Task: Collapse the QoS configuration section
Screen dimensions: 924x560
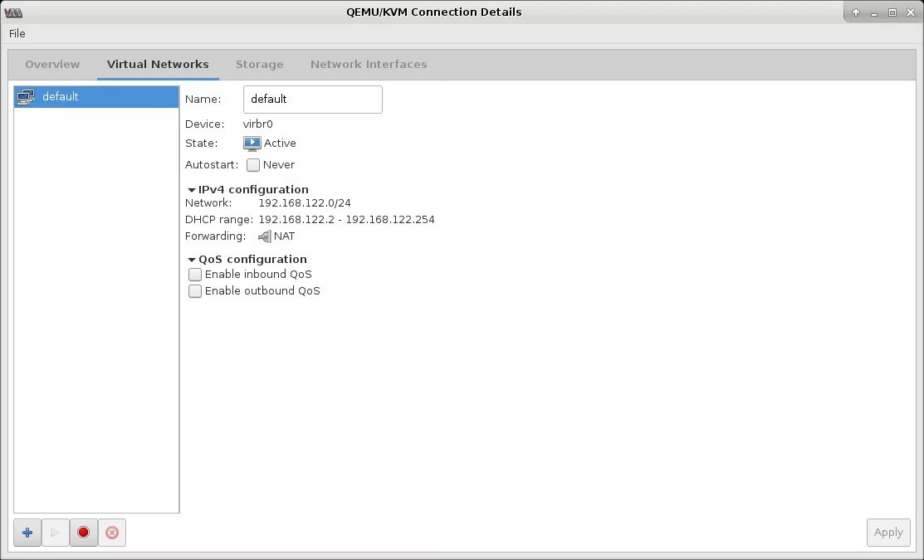Action: click(x=192, y=260)
